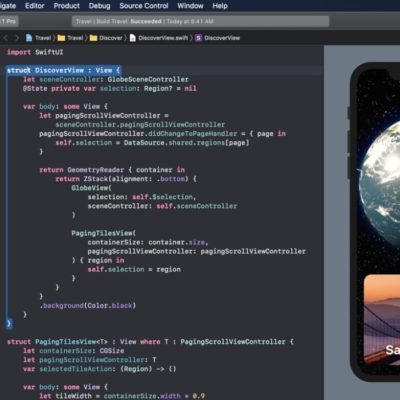Image resolution: width=400 pixels, height=400 pixels.
Task: Open the Window menu
Action: (190, 6)
